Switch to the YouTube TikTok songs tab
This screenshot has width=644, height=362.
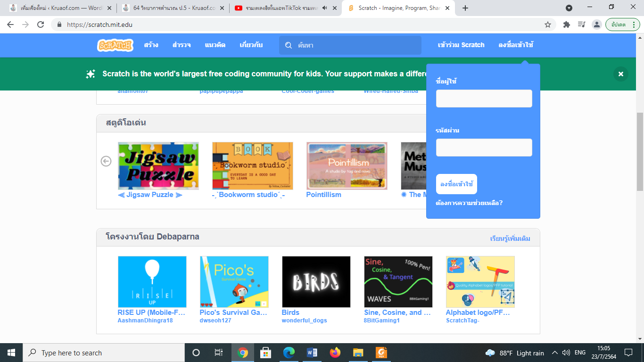tap(281, 8)
